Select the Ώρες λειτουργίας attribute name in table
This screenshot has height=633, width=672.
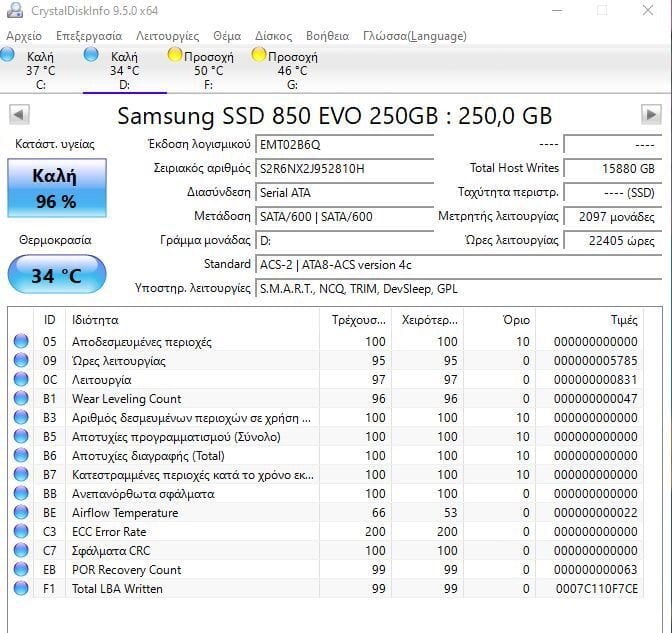coord(119,361)
